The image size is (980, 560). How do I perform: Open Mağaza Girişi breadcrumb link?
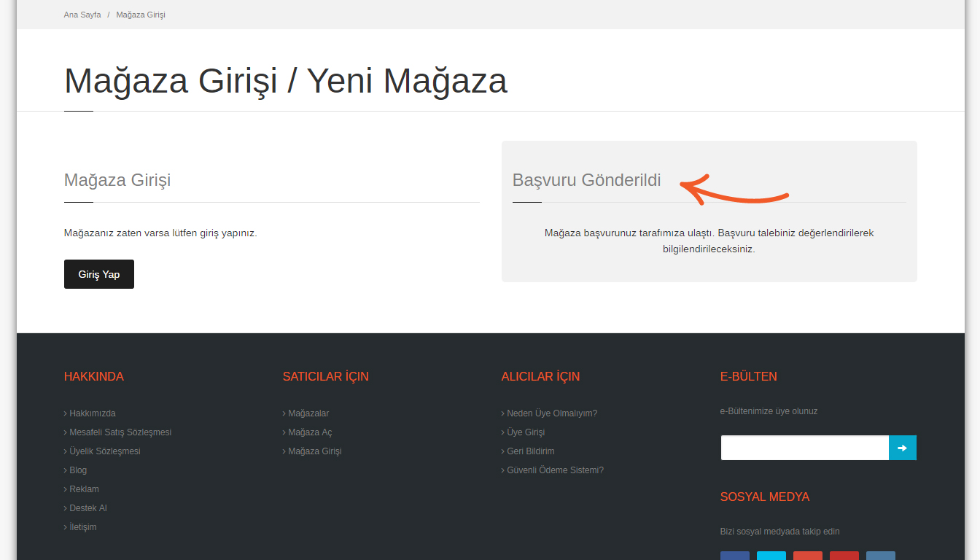(141, 15)
